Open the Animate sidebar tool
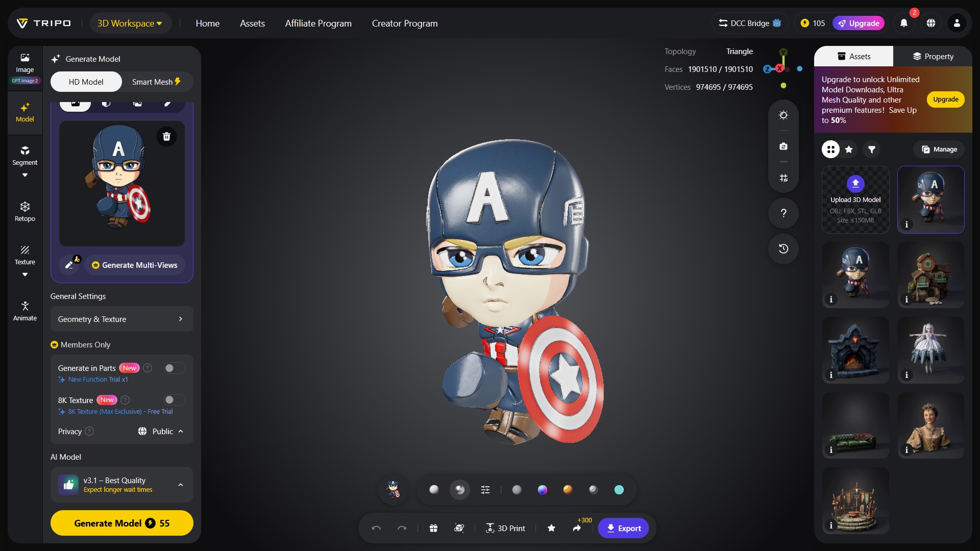This screenshot has height=551, width=980. click(x=24, y=311)
